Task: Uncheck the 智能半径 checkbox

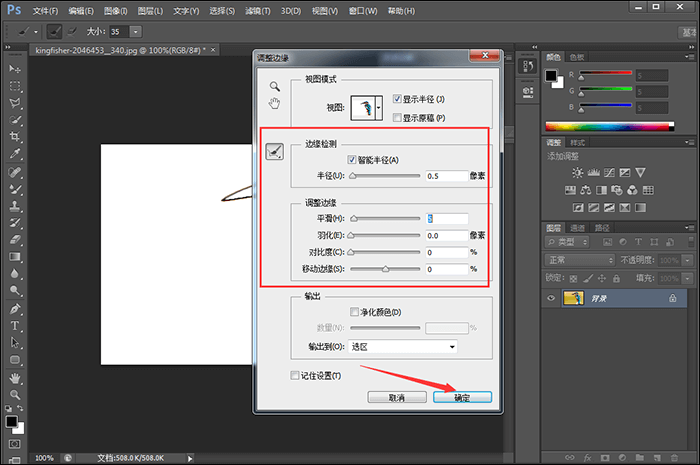Action: point(352,160)
